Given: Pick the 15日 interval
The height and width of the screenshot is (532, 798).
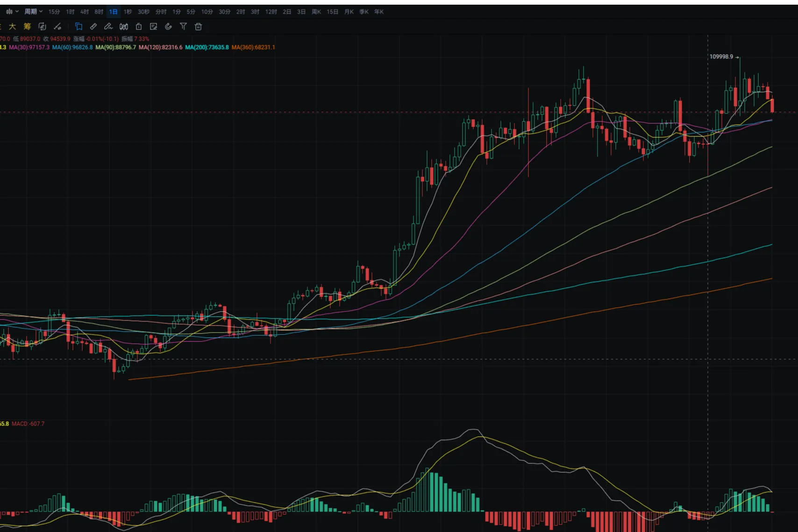Looking at the screenshot, I should tap(333, 12).
